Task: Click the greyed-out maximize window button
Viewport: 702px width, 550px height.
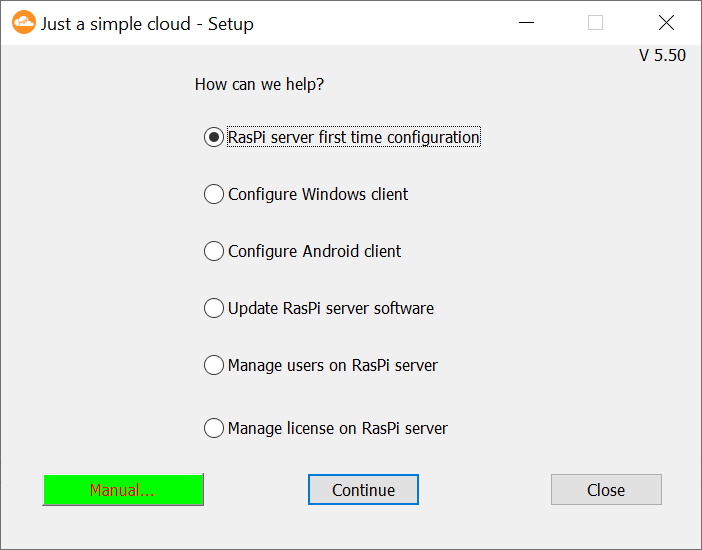Action: tap(595, 23)
